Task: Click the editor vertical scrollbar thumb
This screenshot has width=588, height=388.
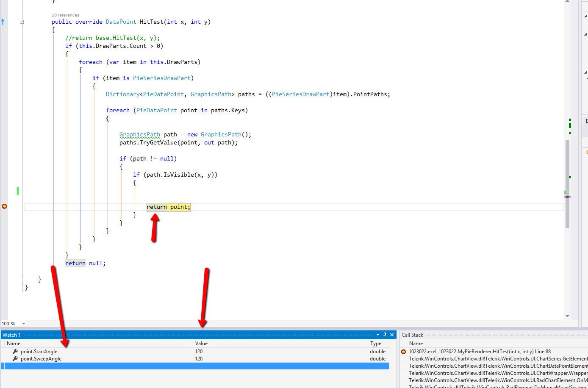Action: (x=567, y=184)
